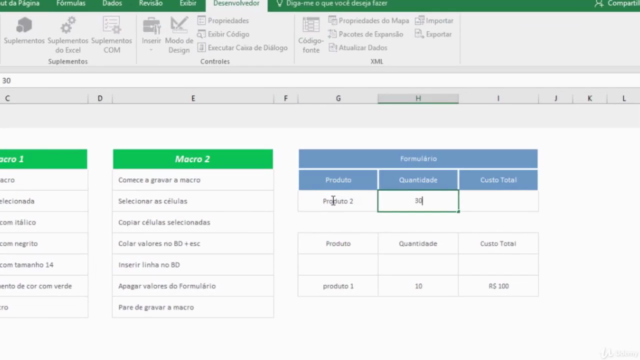
Task: Click Exibir Código button
Action: pyautogui.click(x=223, y=34)
